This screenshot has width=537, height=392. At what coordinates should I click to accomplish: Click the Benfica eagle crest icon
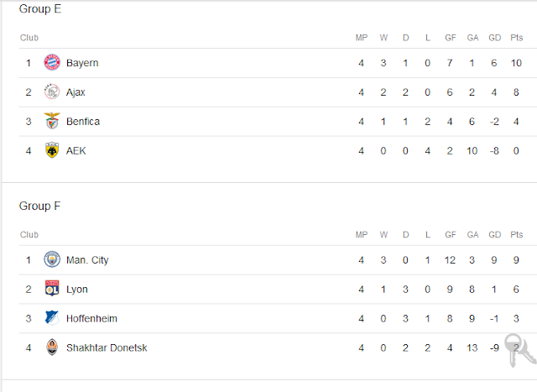click(52, 121)
